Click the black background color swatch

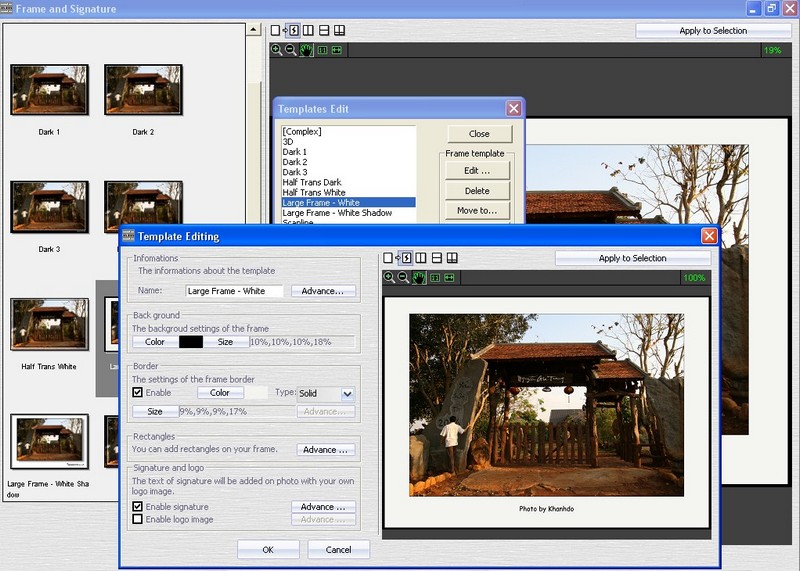[x=190, y=342]
